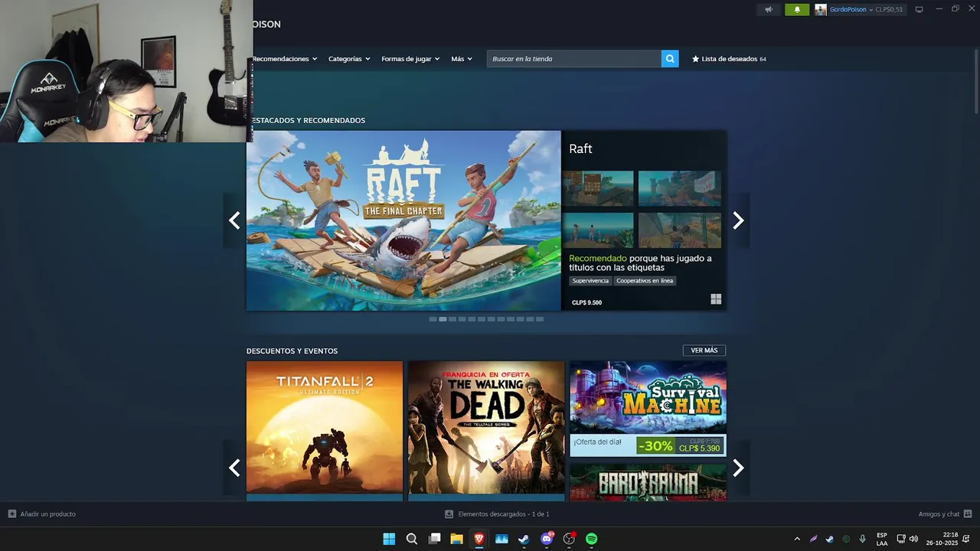This screenshot has height=551, width=980.
Task: Expand the Recomendaciones menu
Action: 284,59
